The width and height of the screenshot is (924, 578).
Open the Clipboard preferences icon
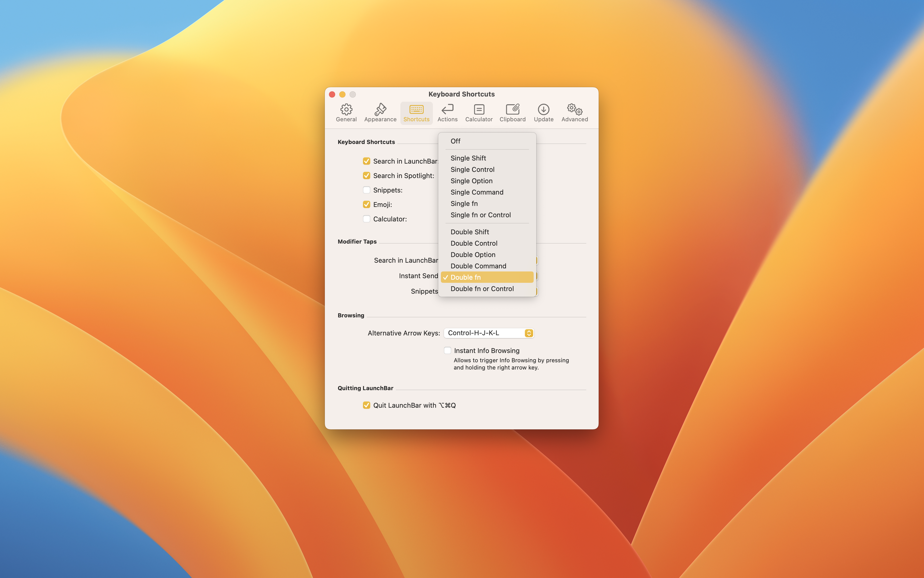pyautogui.click(x=512, y=113)
